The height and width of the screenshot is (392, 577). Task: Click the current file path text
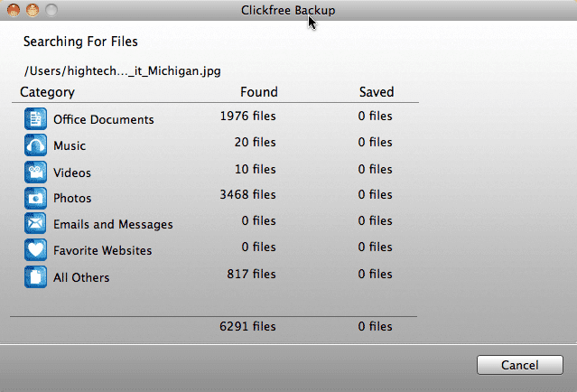click(x=122, y=70)
